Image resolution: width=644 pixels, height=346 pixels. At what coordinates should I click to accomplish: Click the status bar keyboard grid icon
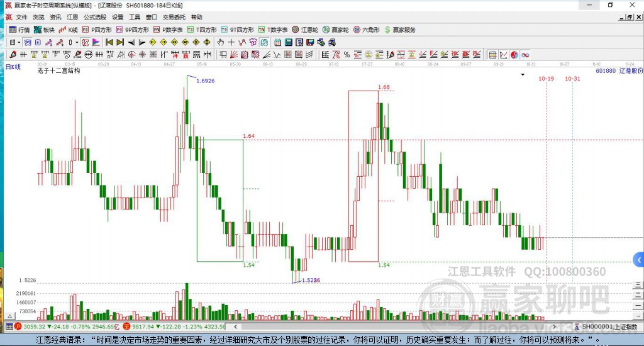coord(9,326)
